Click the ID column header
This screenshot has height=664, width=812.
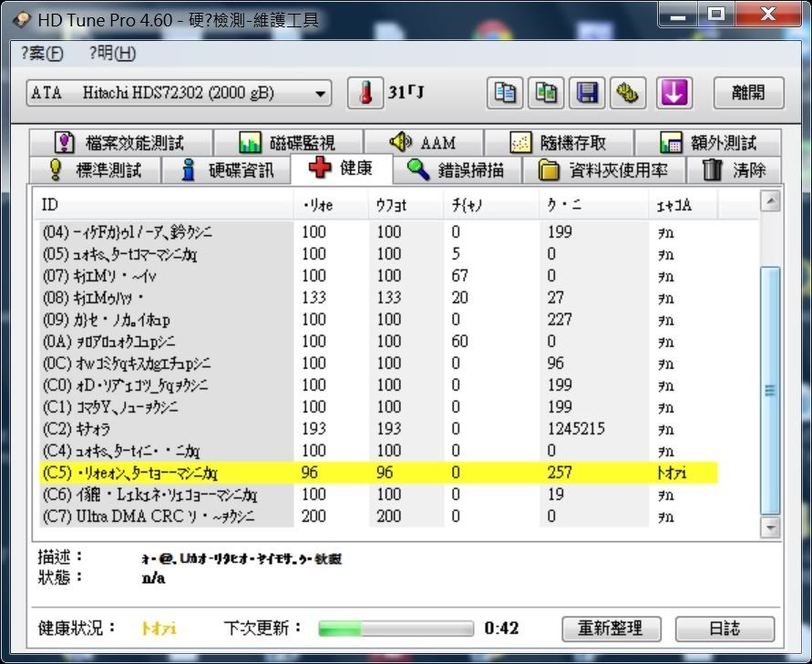166,205
